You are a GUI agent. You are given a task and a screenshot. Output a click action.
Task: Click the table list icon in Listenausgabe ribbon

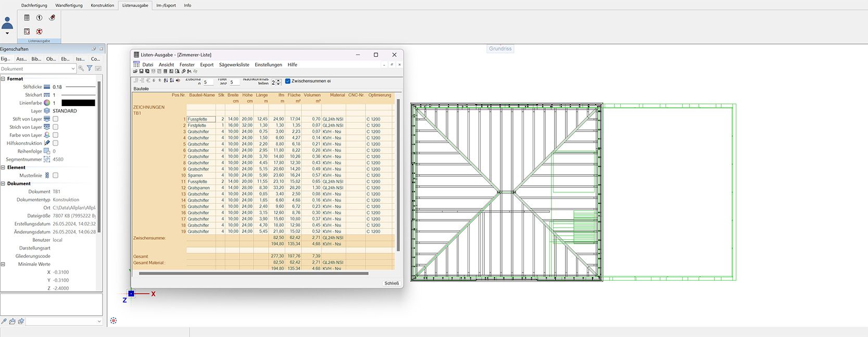tap(27, 18)
